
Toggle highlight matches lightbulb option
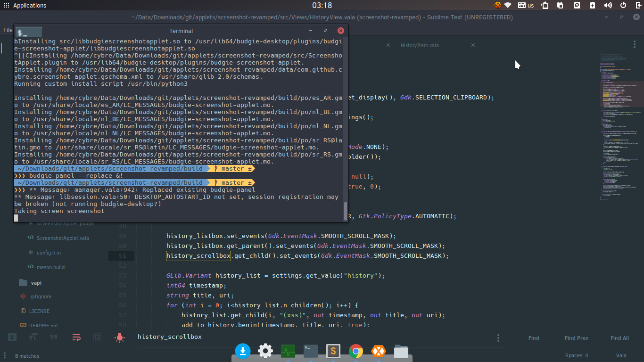coord(120,337)
